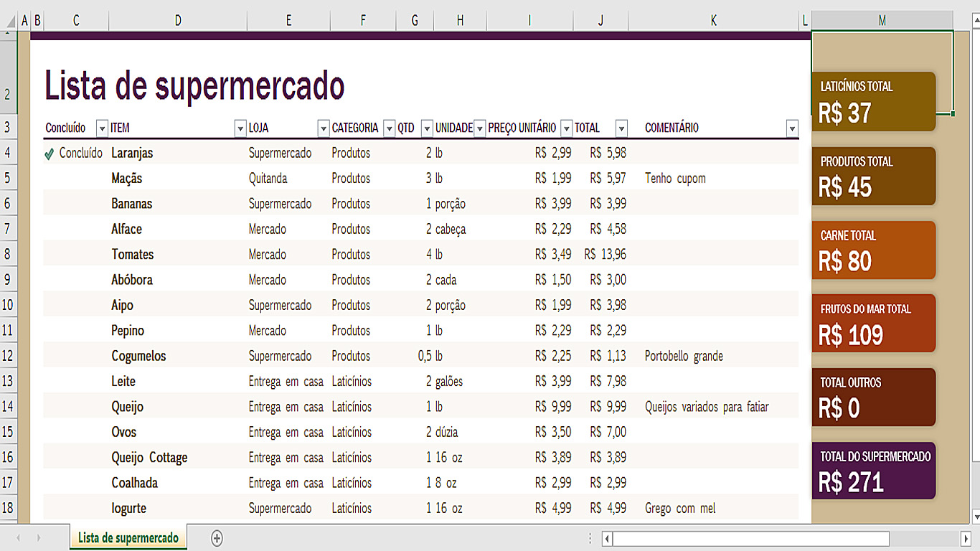Click the TOTAL DO SUPERMERCADO card
This screenshot has height=551, width=980.
[874, 471]
